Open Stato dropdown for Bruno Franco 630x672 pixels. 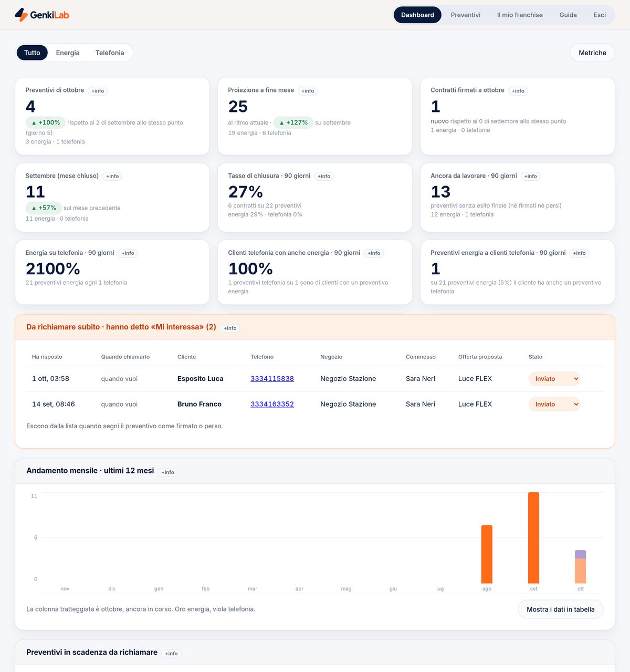[x=554, y=404]
